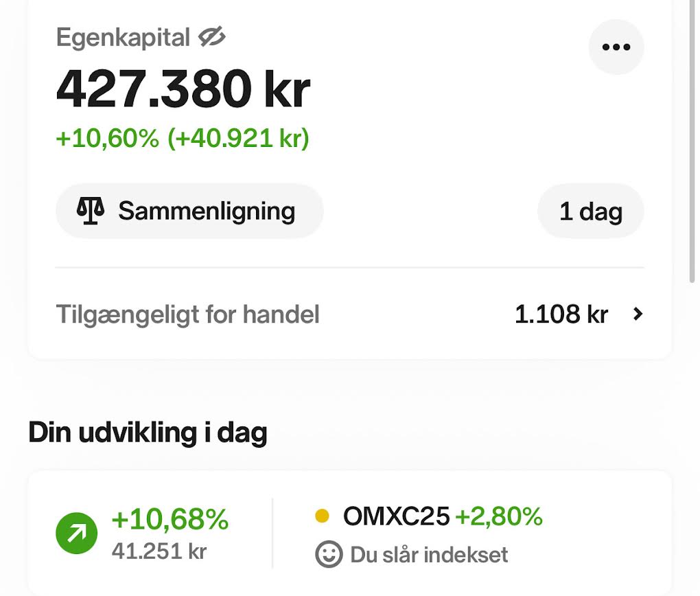Open the three-dot options menu
This screenshot has width=700, height=596.
(616, 47)
